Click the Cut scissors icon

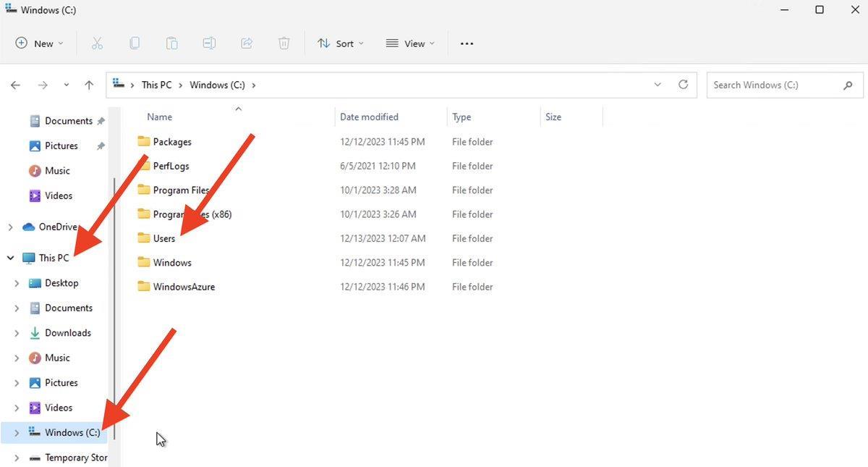click(x=97, y=43)
